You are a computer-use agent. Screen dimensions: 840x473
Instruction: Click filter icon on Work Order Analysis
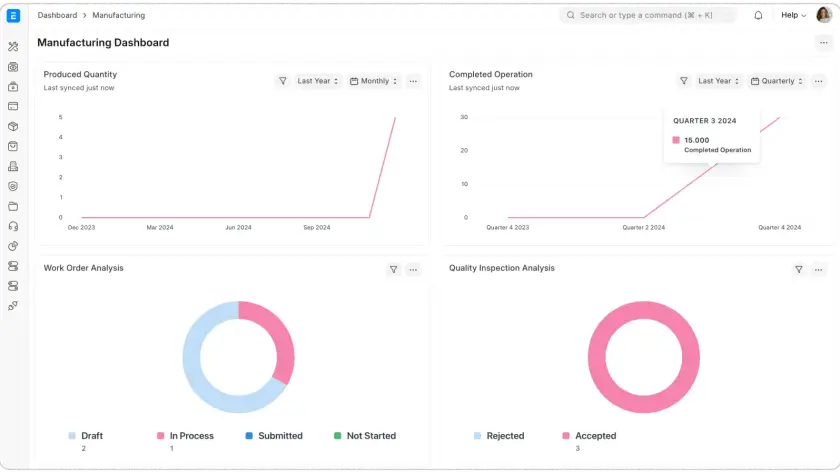coord(394,269)
